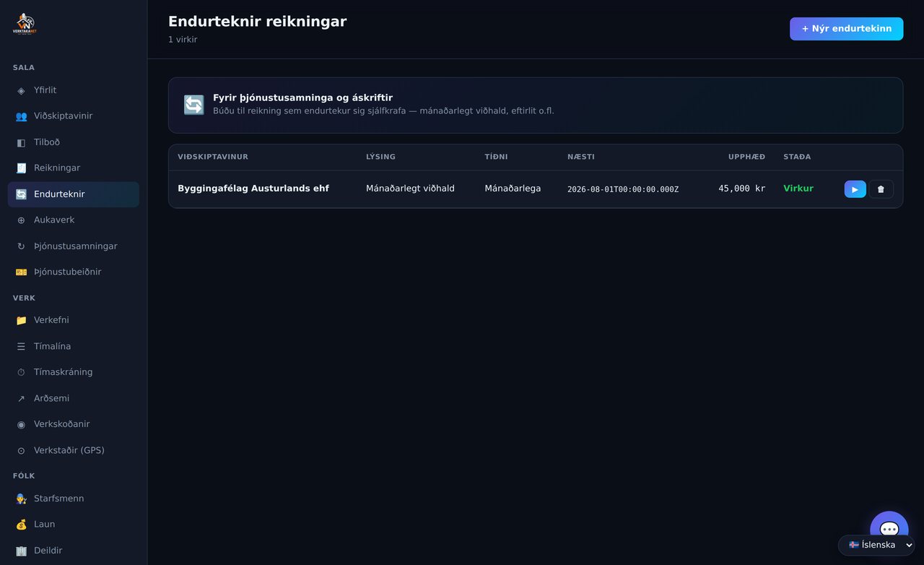Click the Fyrir þjónustusamninga og áskriftir heading
Screen dimensions: 924x565
(302, 98)
